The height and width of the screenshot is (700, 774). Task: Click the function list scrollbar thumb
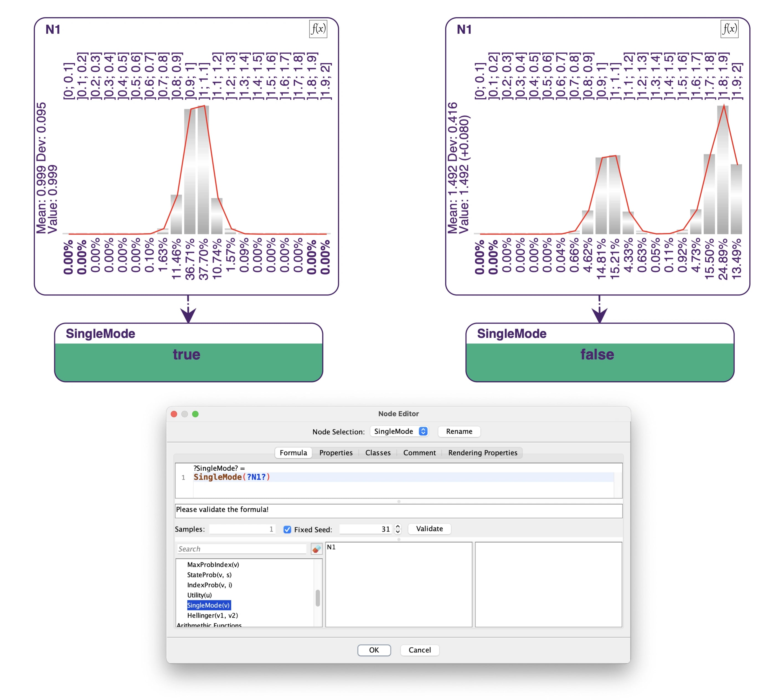pos(318,598)
